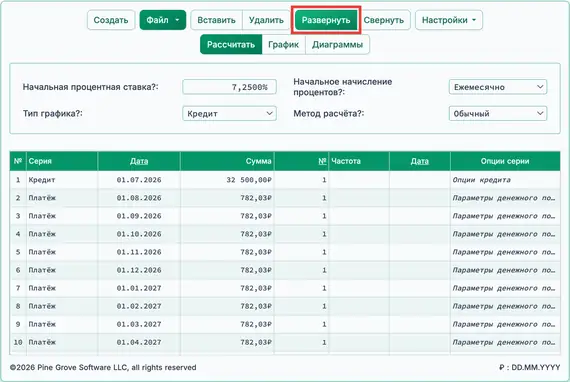570x382 pixels.
Task: Click the interest rate field 7,2500%
Action: [x=229, y=87]
